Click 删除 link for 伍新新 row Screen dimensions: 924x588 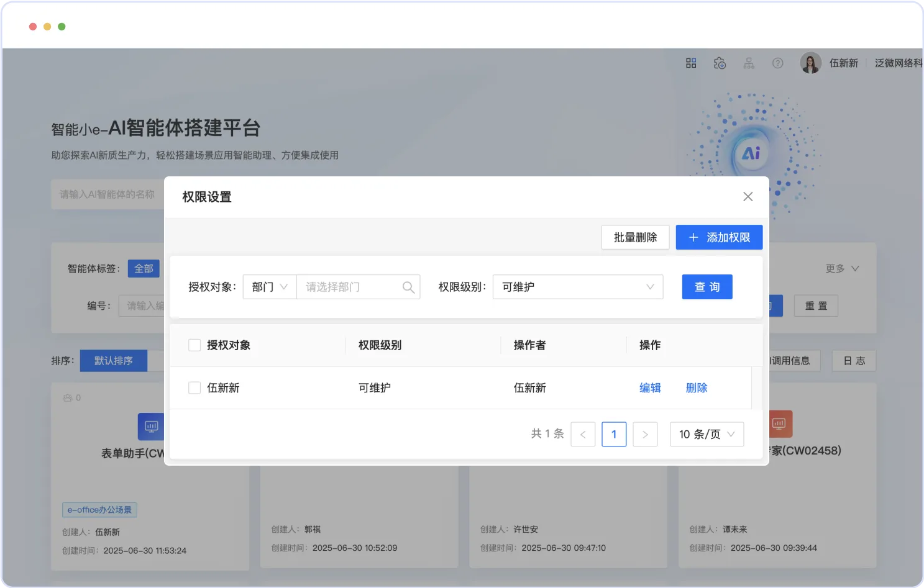(697, 387)
